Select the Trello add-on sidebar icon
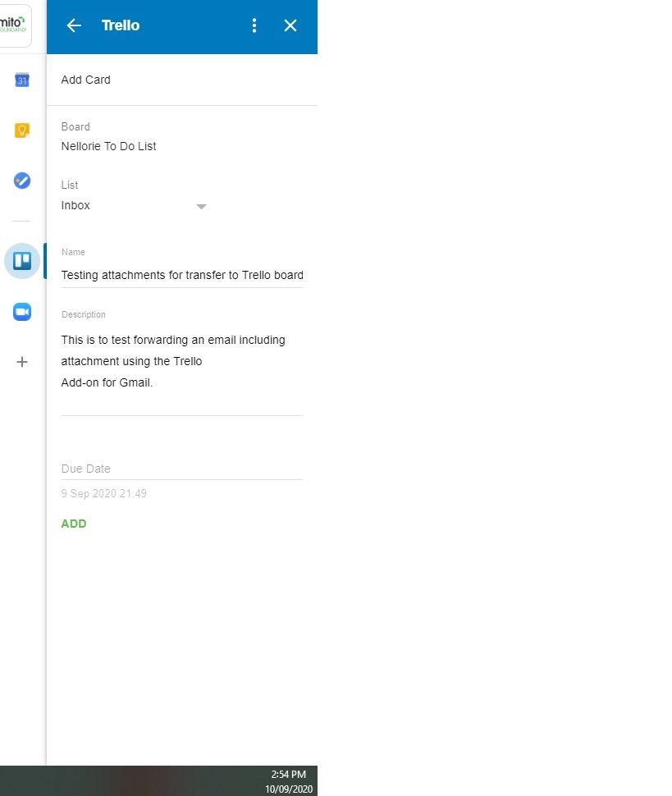 tap(22, 261)
